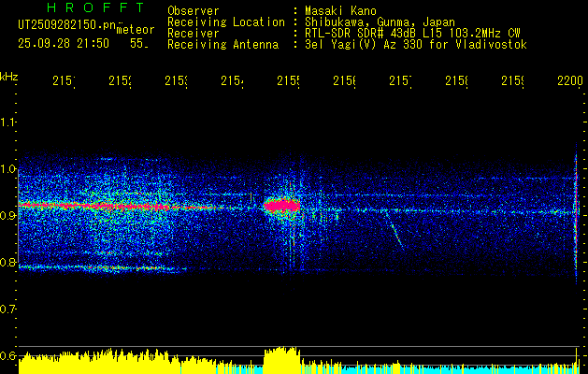Click the 2153 time axis marker
The height and width of the screenshot is (374, 588).
point(177,81)
